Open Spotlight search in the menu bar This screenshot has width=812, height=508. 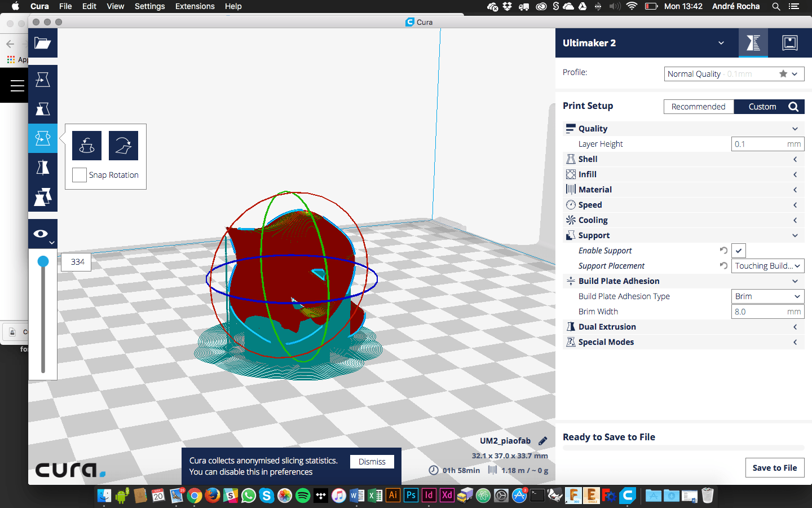(776, 6)
